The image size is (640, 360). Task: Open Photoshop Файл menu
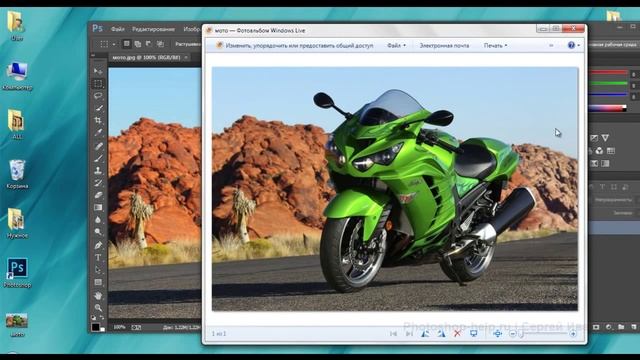point(118,29)
